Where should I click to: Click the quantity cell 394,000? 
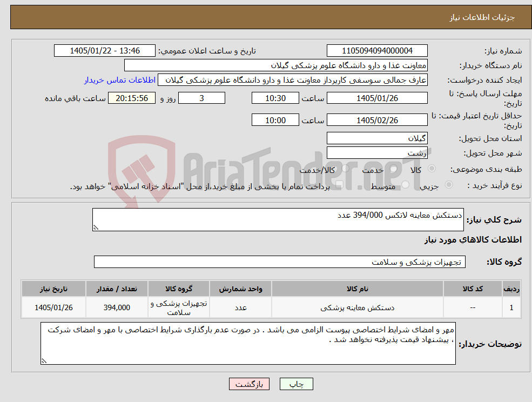point(117,307)
